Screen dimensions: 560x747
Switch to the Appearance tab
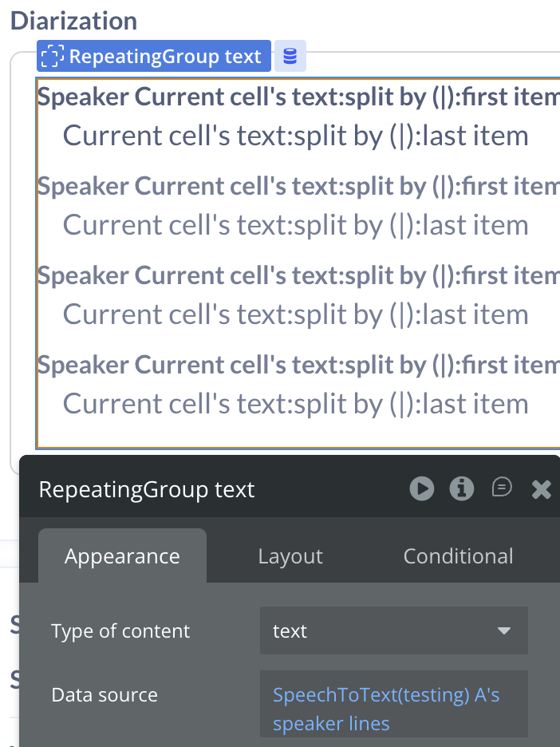click(122, 556)
